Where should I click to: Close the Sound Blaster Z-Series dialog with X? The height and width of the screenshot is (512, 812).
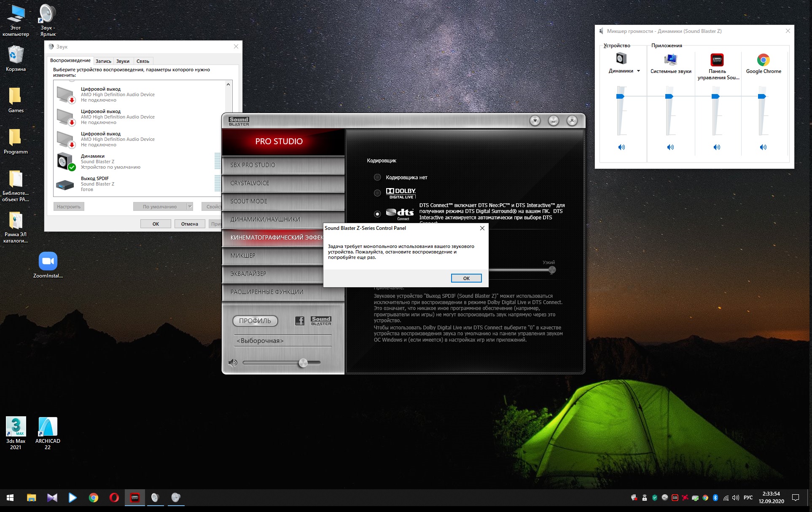point(482,228)
